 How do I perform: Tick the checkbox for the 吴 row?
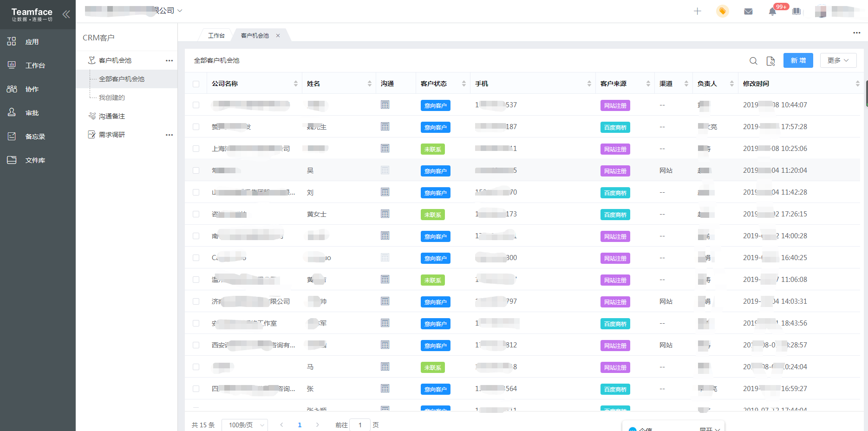coord(196,170)
